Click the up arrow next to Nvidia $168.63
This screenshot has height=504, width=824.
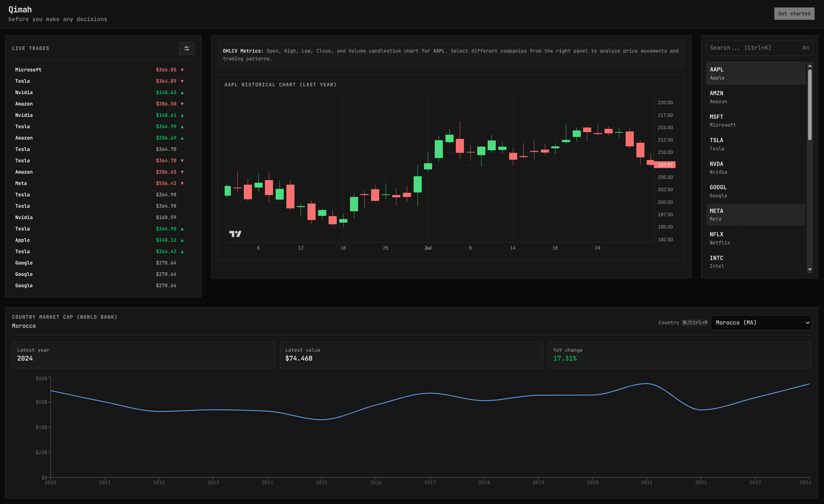(182, 92)
